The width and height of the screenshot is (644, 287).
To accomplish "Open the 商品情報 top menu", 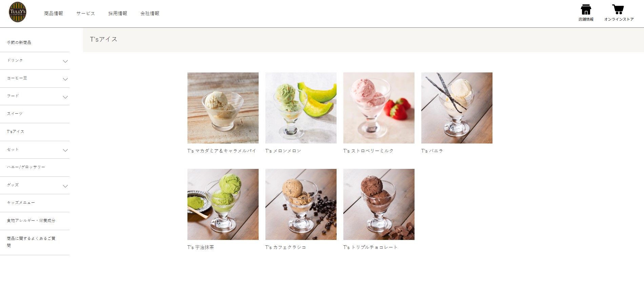I will (54, 14).
